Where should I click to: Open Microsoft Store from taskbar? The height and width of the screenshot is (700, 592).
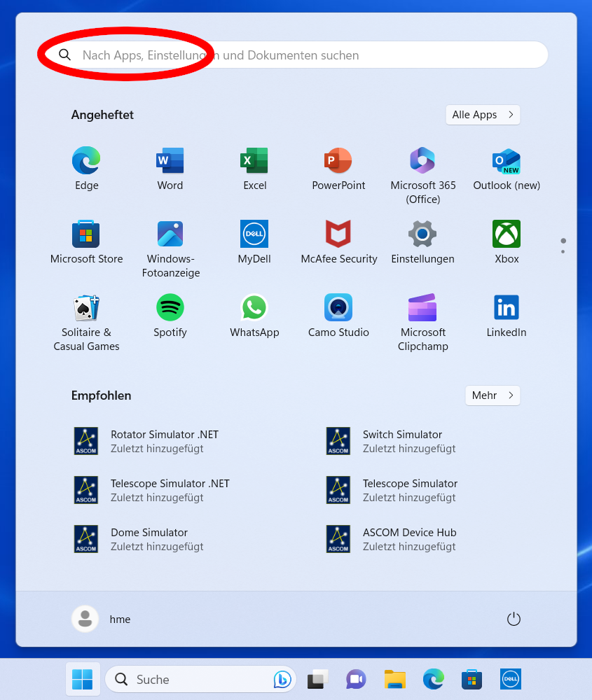(x=471, y=680)
